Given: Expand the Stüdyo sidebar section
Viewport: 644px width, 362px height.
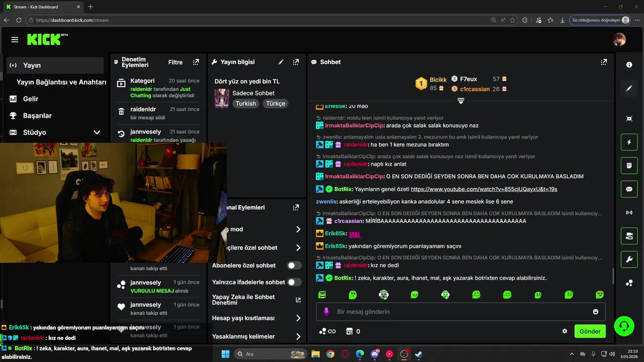Looking at the screenshot, I should [x=55, y=132].
